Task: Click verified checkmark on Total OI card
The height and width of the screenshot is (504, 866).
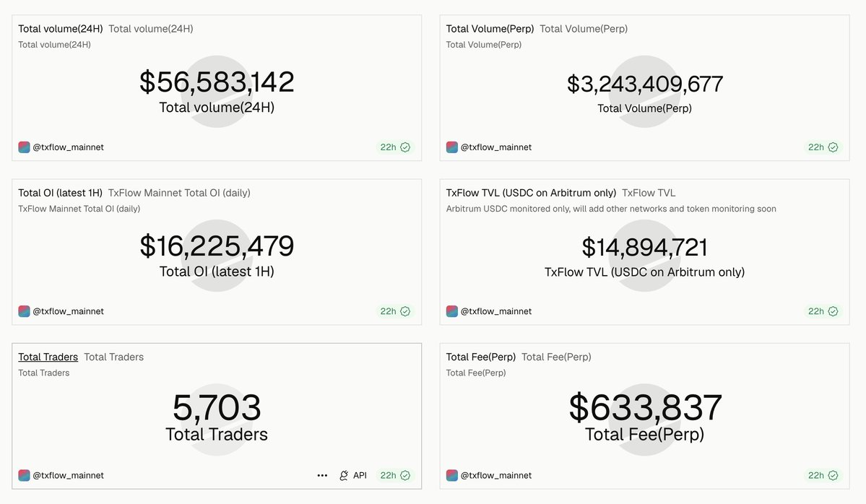Action: [x=405, y=311]
